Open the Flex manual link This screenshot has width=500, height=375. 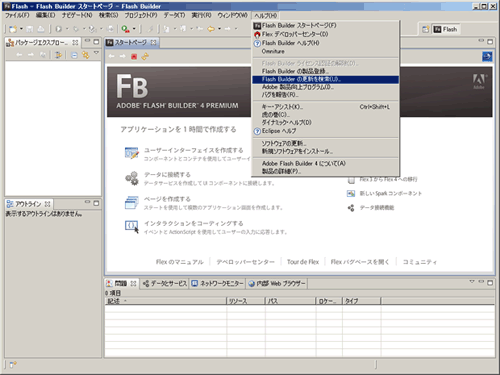pyautogui.click(x=180, y=262)
